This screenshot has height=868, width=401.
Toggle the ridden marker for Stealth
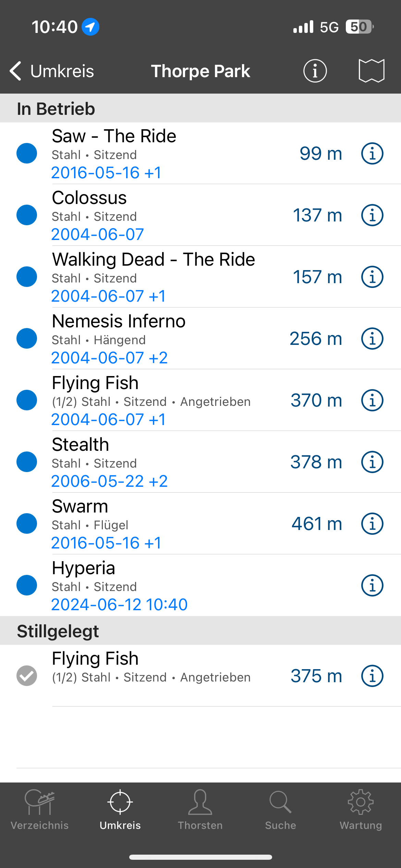click(x=27, y=462)
